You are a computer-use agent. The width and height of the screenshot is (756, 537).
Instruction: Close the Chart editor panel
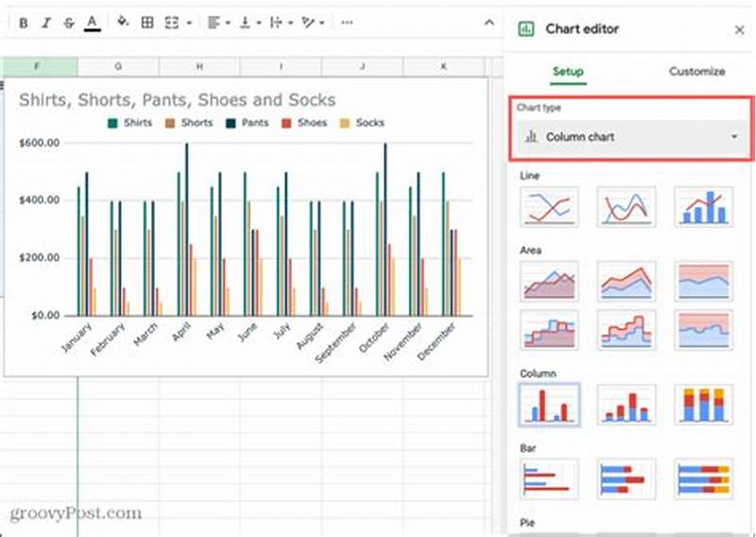click(739, 30)
